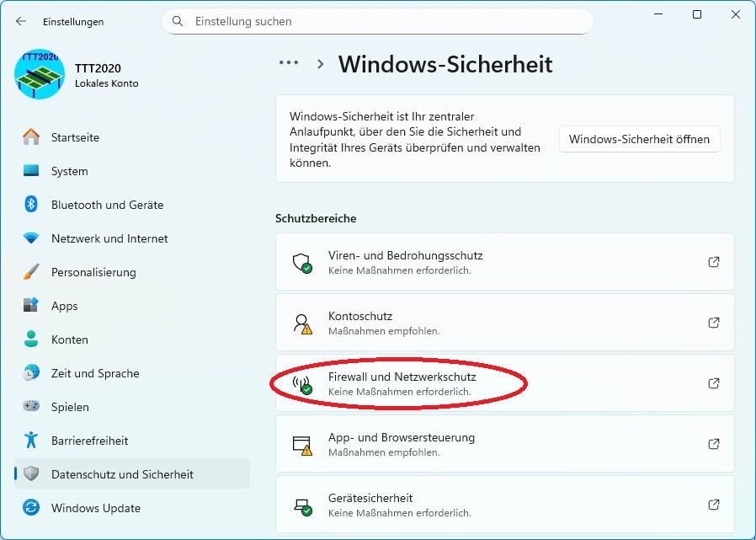Click external-link icon for App- und Browsersteuerung
Viewport: 756px width, 540px height.
click(714, 443)
